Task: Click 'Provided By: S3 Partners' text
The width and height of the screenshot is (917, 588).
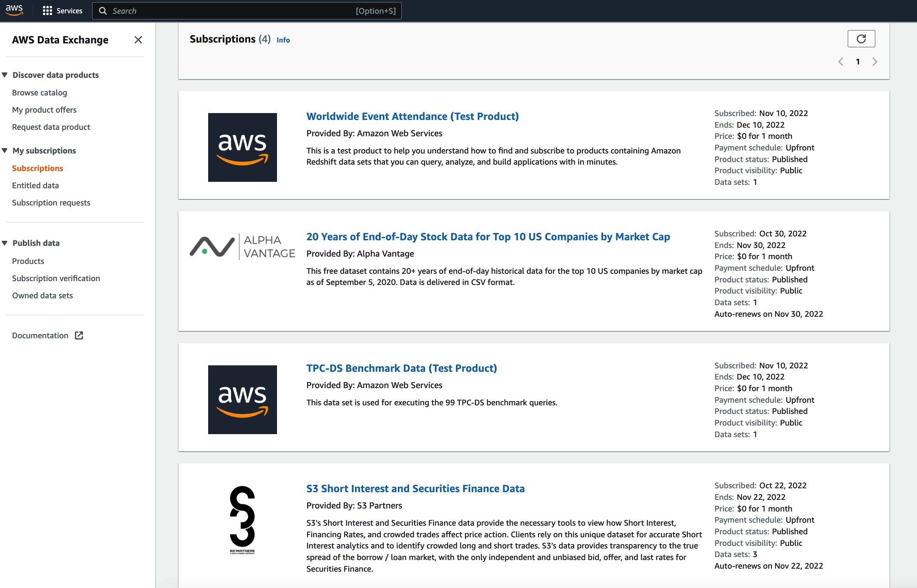Action: (354, 505)
